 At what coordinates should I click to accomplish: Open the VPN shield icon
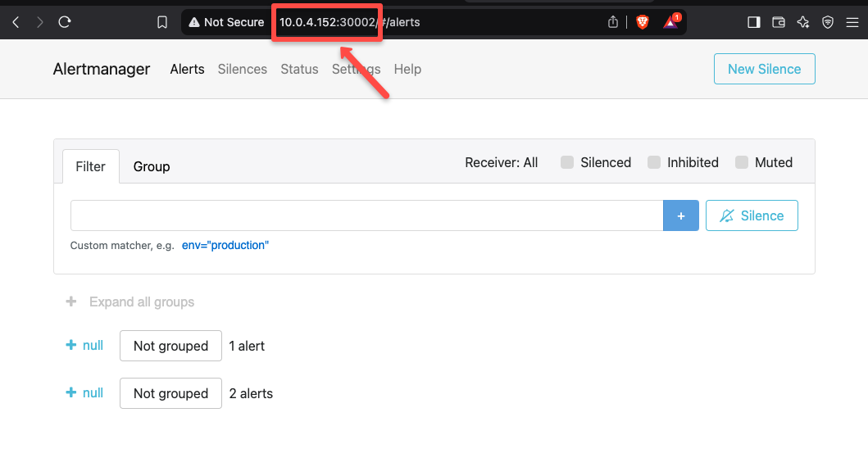(x=828, y=22)
